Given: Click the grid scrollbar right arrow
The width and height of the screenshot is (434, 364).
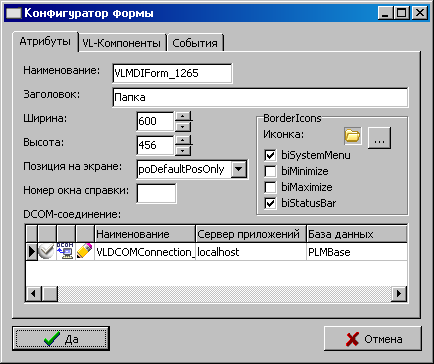Looking at the screenshot, I should point(399,294).
